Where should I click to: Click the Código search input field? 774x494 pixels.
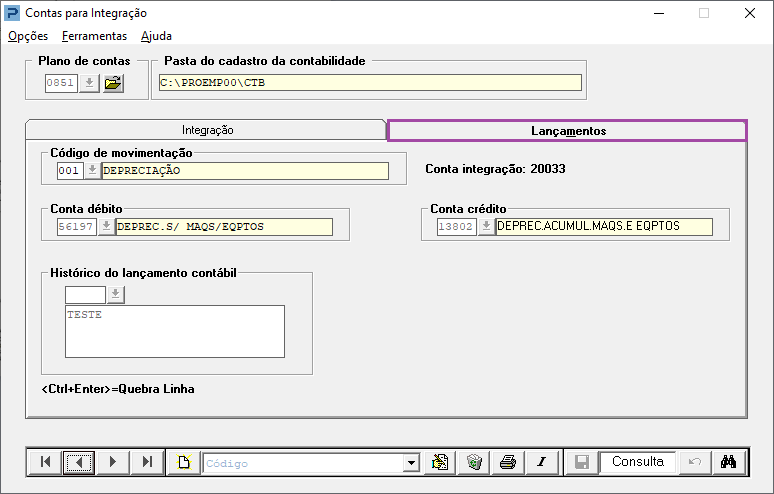click(303, 463)
